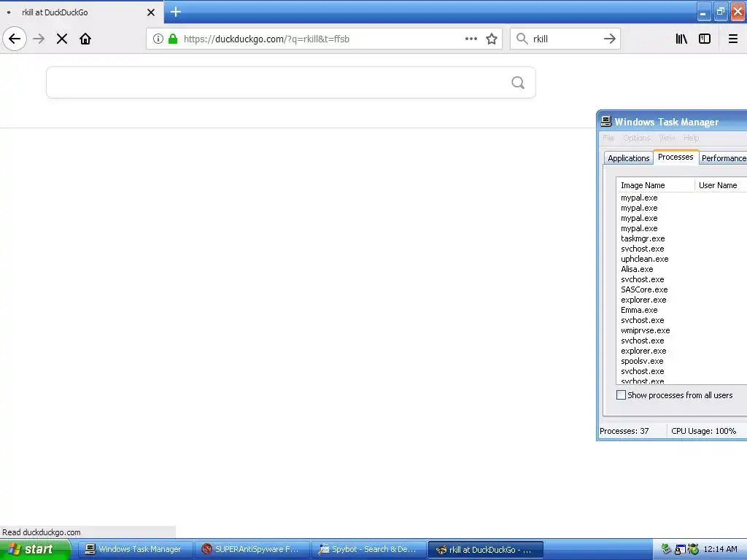The width and height of the screenshot is (747, 560).
Task: Click the search bar magnifier icon
Action: tap(522, 39)
